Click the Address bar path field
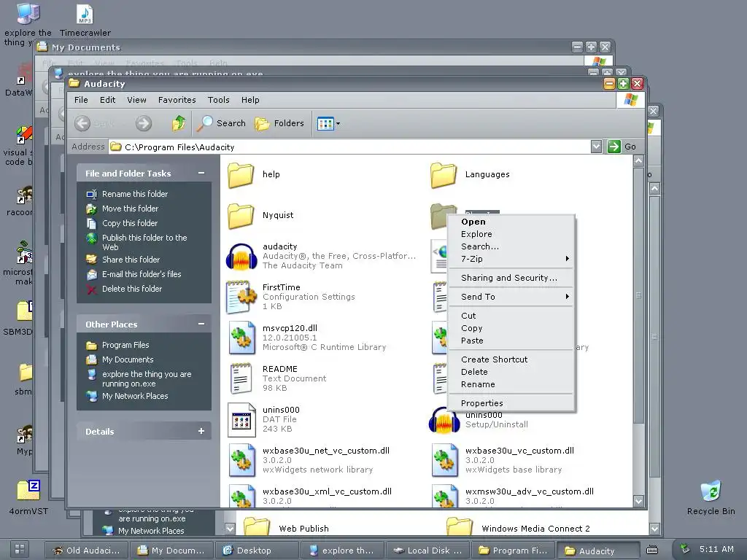This screenshot has height=560, width=747. 349,147
